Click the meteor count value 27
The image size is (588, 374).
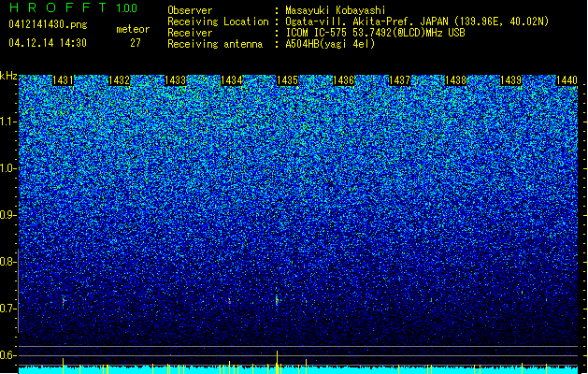pos(136,43)
